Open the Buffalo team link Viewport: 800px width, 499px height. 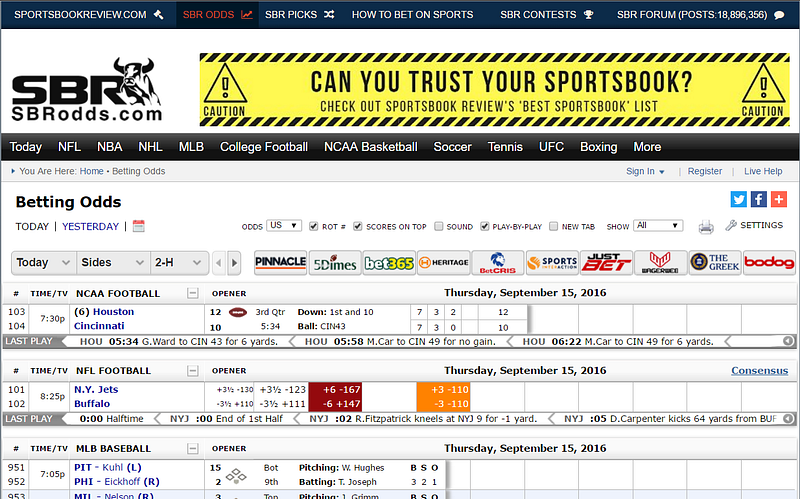pos(92,404)
